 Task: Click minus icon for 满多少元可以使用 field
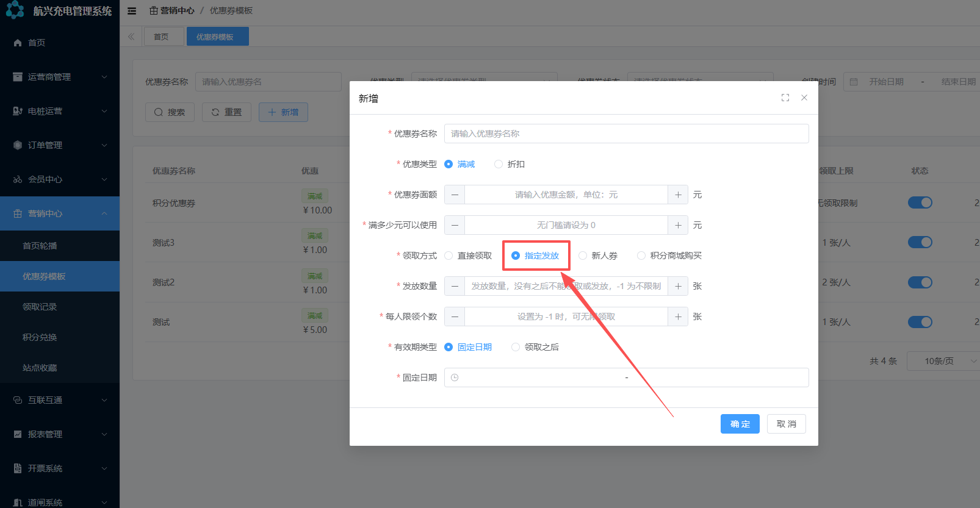click(455, 225)
